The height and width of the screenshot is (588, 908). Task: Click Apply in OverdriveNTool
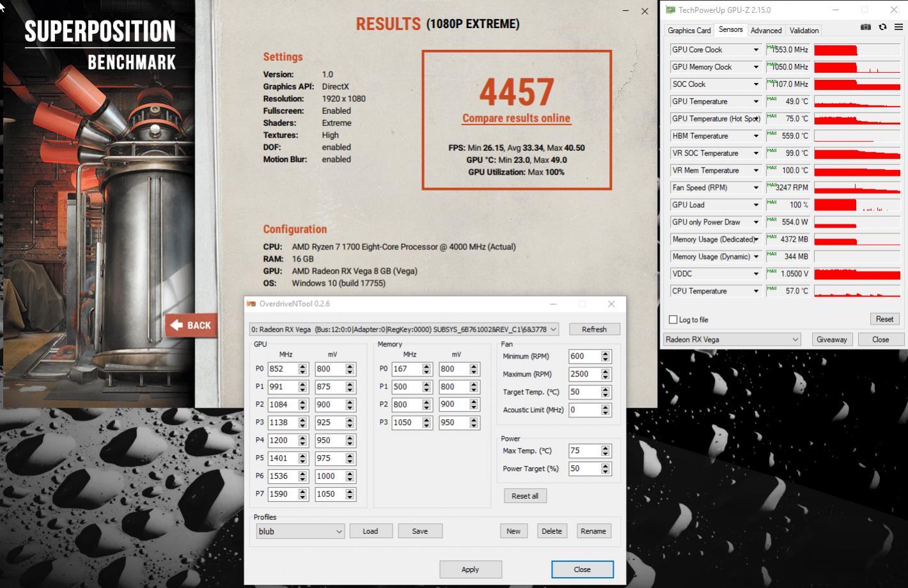470,569
